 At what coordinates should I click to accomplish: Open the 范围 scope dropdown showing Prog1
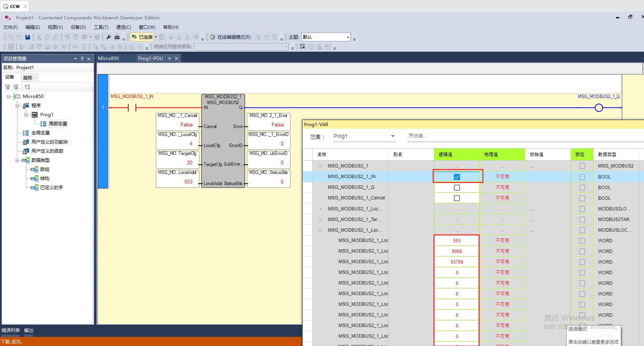point(364,136)
